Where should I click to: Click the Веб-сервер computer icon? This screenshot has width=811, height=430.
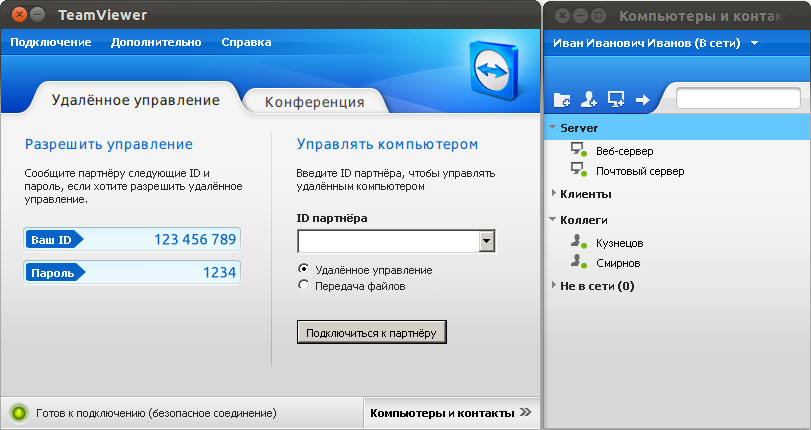pyautogui.click(x=579, y=150)
